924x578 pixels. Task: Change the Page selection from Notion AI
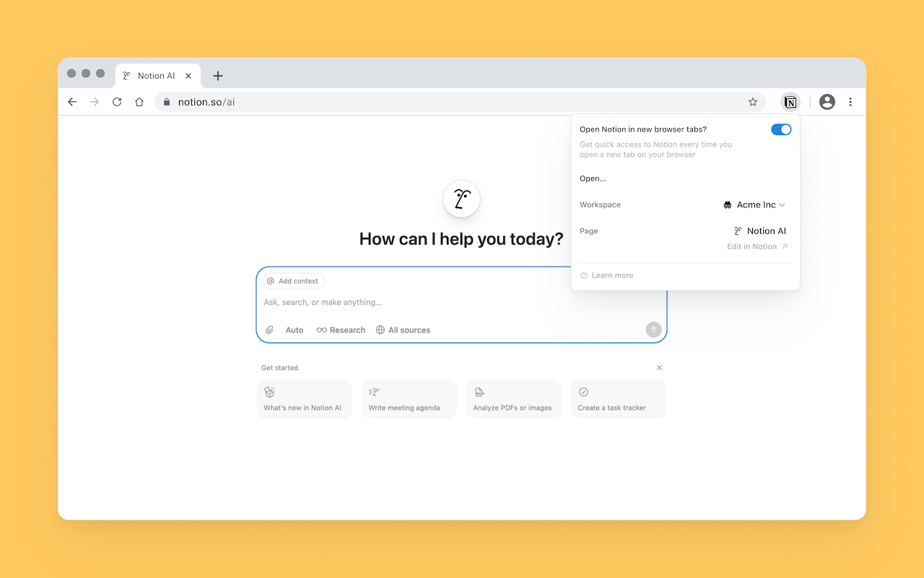tap(759, 230)
